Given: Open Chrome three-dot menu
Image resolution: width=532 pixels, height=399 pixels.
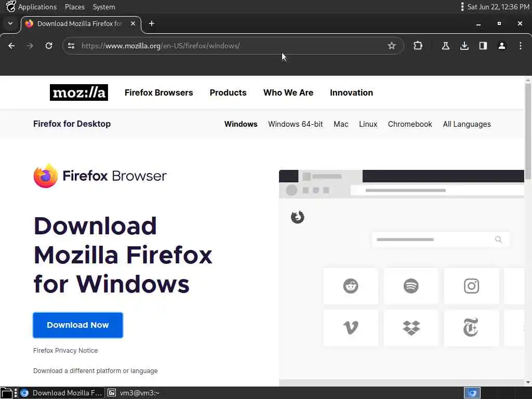Looking at the screenshot, I should tap(521, 46).
